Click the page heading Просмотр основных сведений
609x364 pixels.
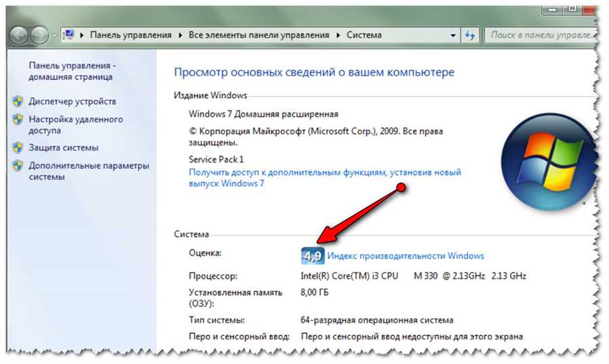tap(314, 72)
